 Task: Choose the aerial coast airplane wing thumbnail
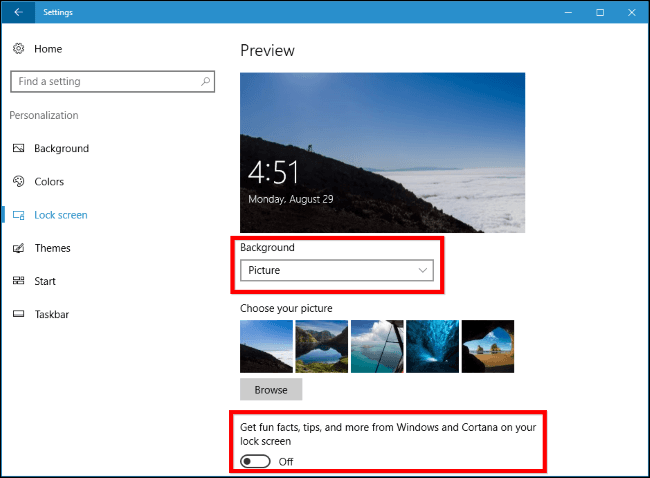click(377, 346)
